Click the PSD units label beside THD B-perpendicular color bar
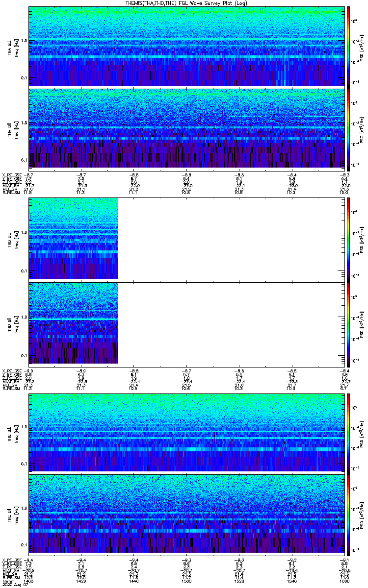This screenshot has width=368, height=588. (362, 238)
